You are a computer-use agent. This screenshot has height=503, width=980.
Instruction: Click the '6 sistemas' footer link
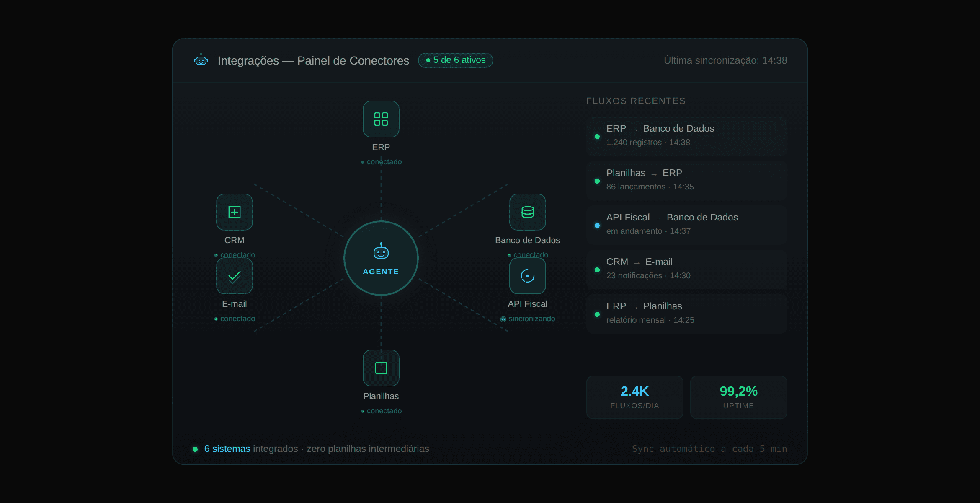pyautogui.click(x=227, y=449)
